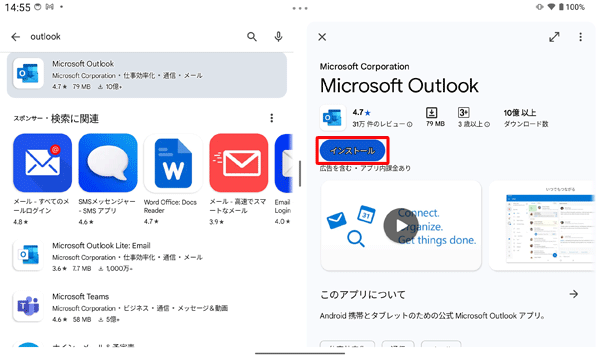Tap the このアプリについて heading
This screenshot has height=360, width=600.
click(x=363, y=295)
